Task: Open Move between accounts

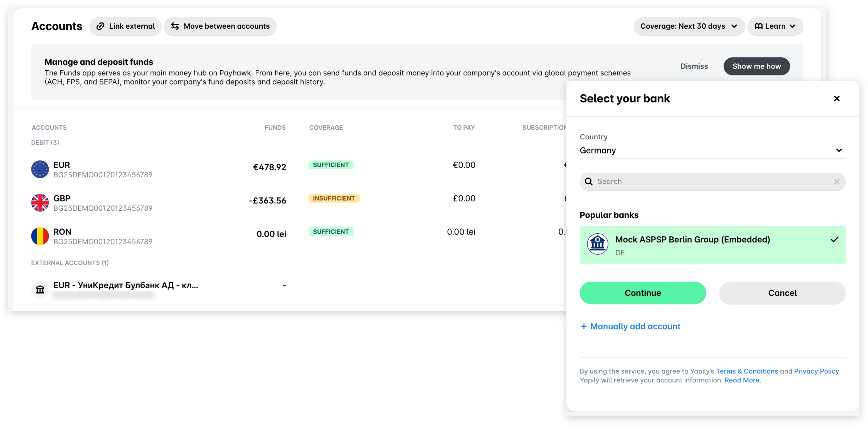Action: pos(220,26)
